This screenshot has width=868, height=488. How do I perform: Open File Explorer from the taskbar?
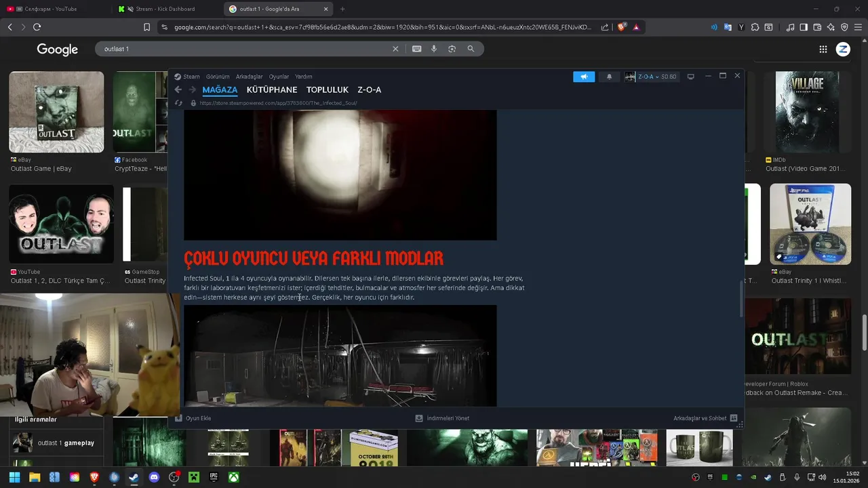point(35,477)
